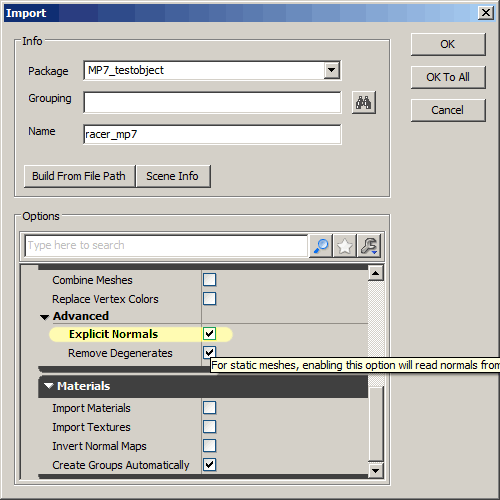Click the magnifier search icon in Options
This screenshot has height=500, width=500.
(x=321, y=246)
